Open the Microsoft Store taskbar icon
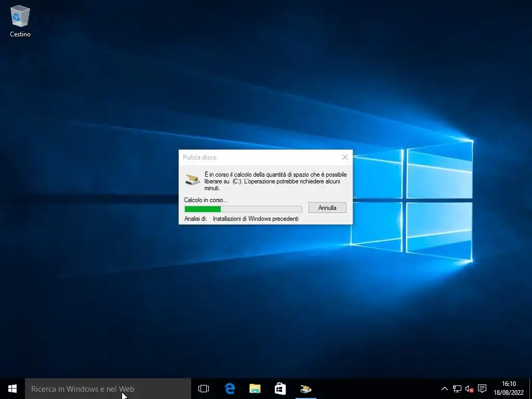This screenshot has height=399, width=532. point(280,389)
